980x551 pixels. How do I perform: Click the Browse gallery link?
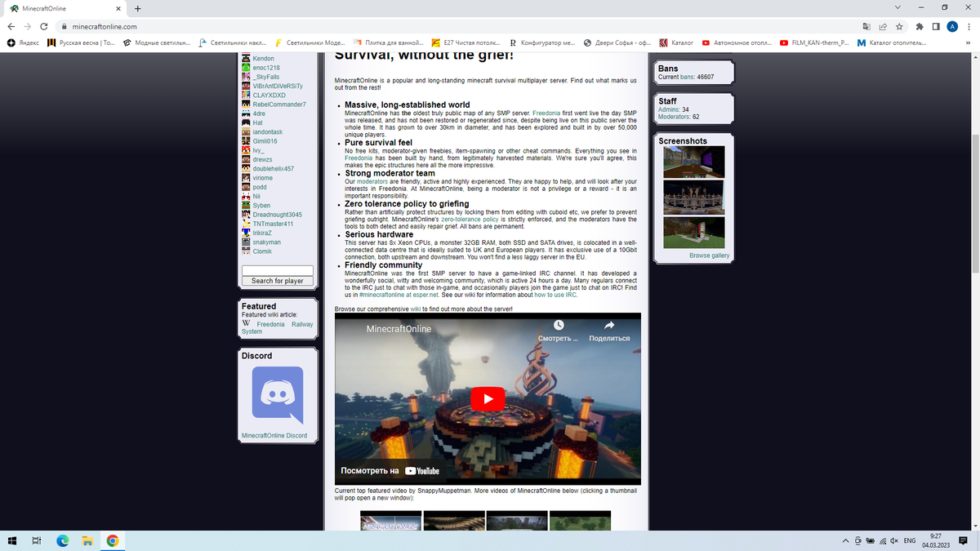pyautogui.click(x=709, y=256)
